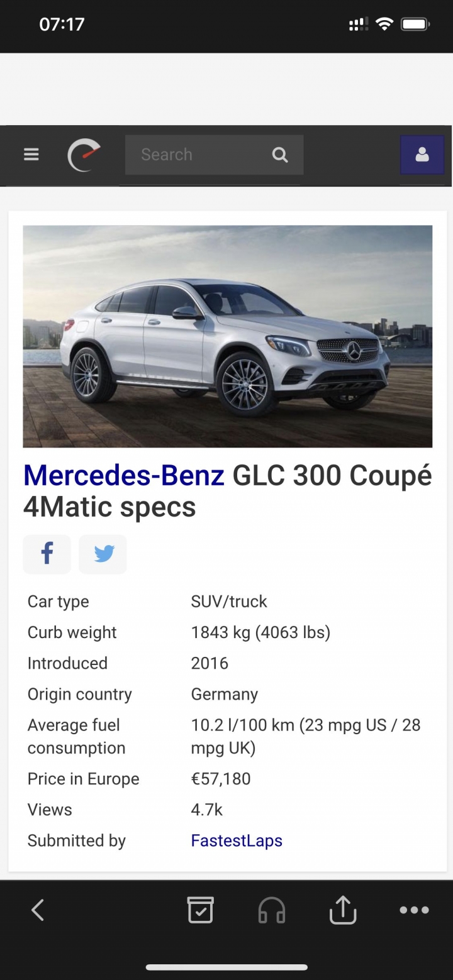The height and width of the screenshot is (980, 453).
Task: Share the page on Facebook
Action: point(47,554)
